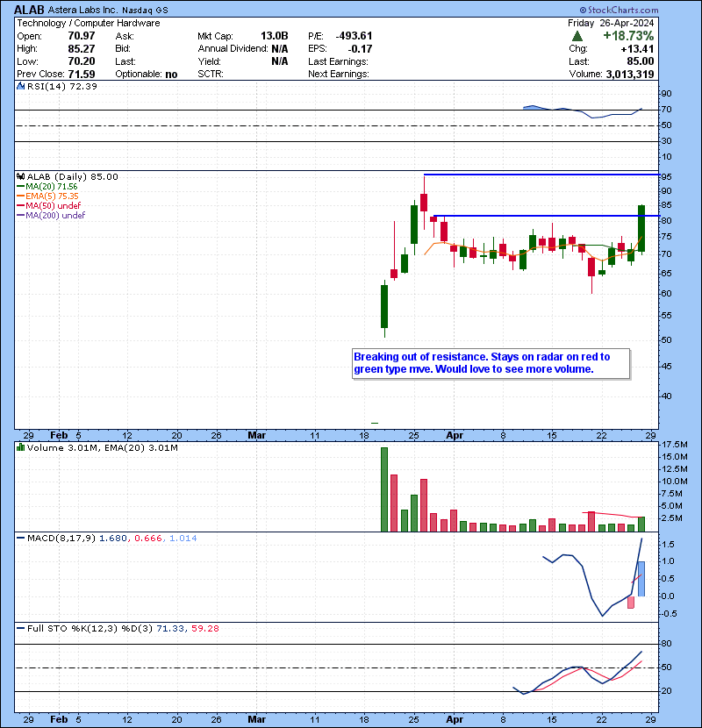The image size is (702, 728).
Task: Click the Chg +13.41 value
Action: [x=637, y=49]
